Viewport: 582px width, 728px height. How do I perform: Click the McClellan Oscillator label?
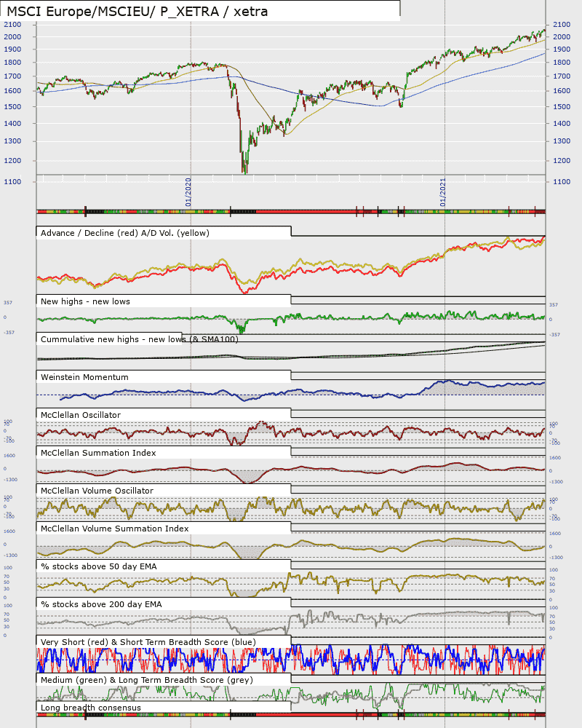point(81,415)
